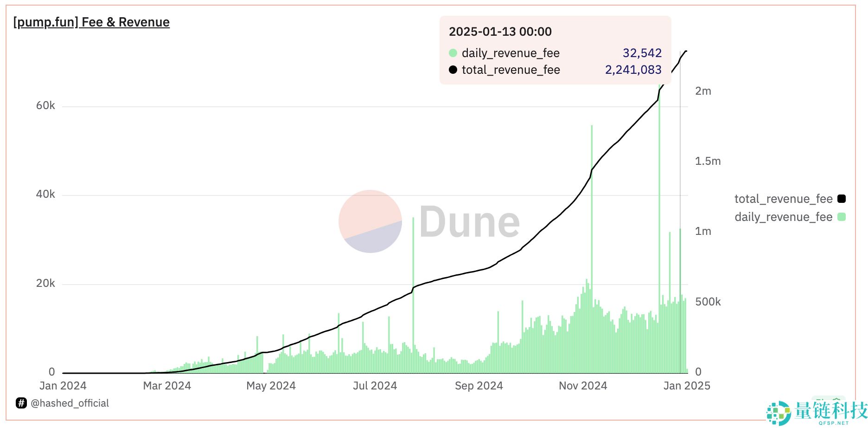The width and height of the screenshot is (868, 428).
Task: Click the green daily_revenue_fee legend swatch
Action: [x=842, y=217]
